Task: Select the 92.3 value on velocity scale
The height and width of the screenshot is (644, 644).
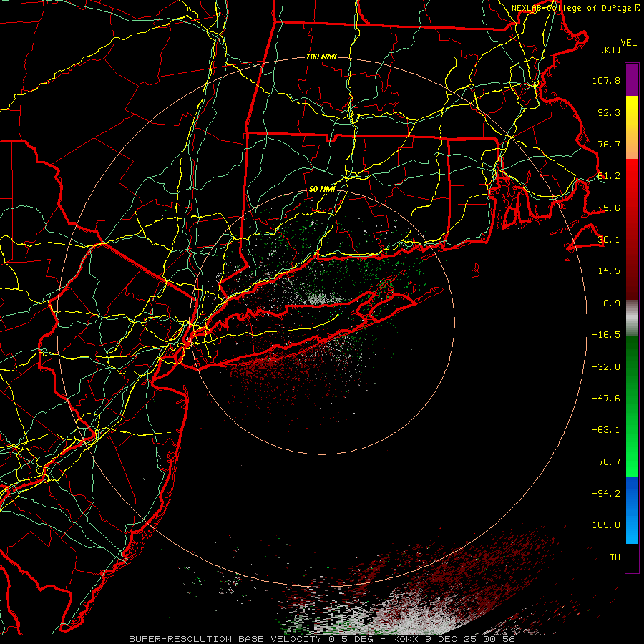Action: coord(609,112)
